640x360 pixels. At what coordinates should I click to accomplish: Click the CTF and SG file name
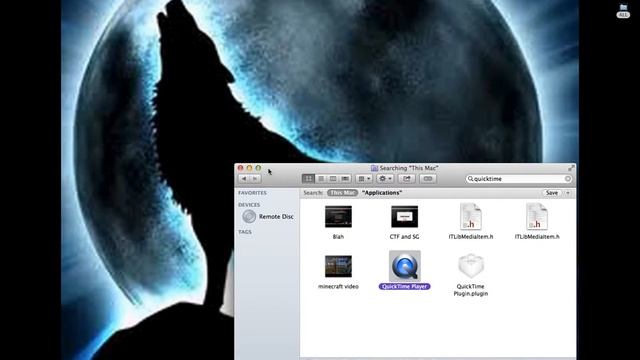(x=404, y=237)
